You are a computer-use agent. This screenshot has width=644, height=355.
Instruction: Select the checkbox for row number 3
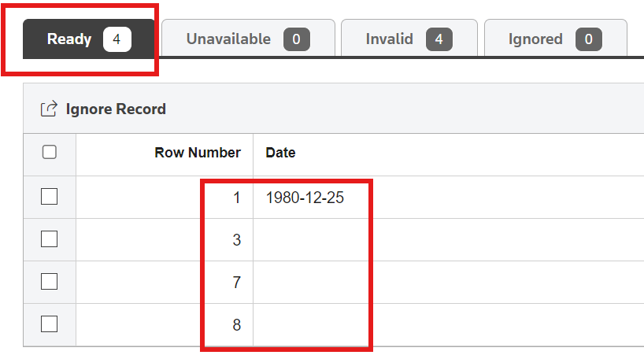(x=49, y=239)
